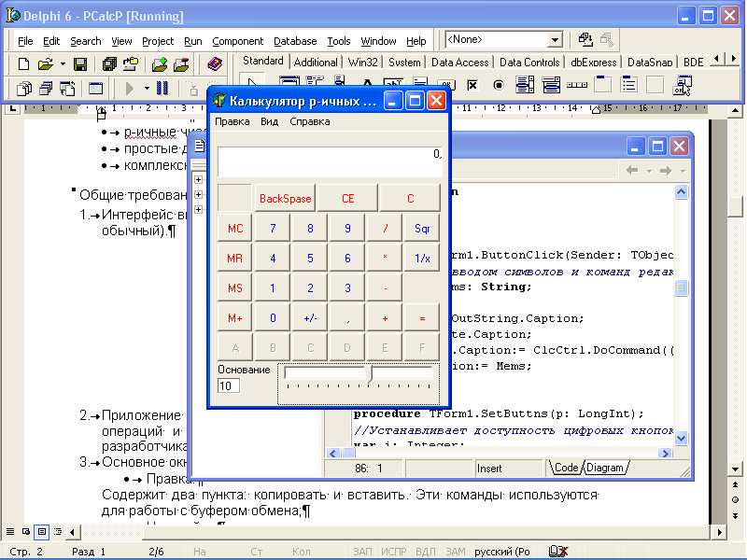Click the greyed Run arrow icon

[x=129, y=89]
